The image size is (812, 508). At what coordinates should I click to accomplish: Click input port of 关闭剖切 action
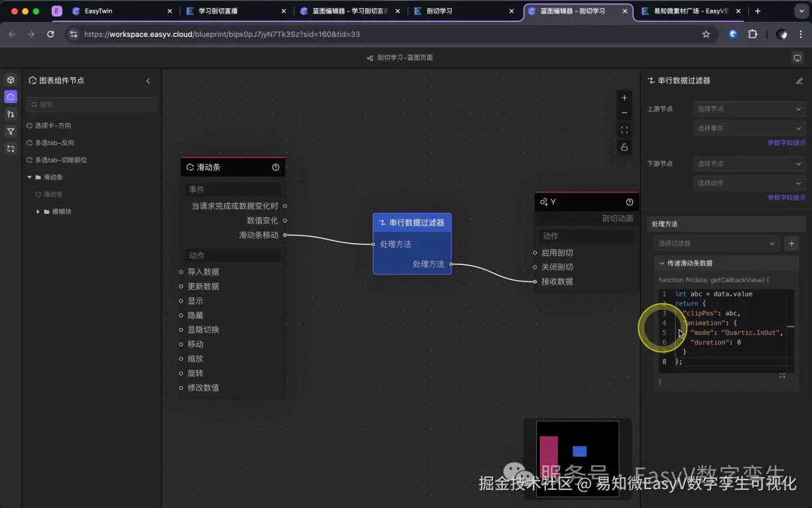pyautogui.click(x=535, y=267)
